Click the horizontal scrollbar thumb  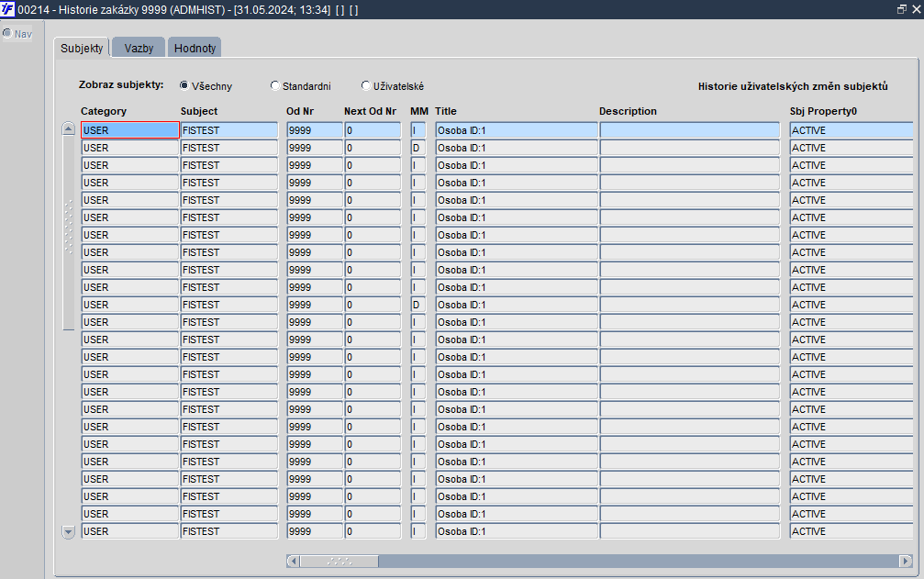coord(339,562)
